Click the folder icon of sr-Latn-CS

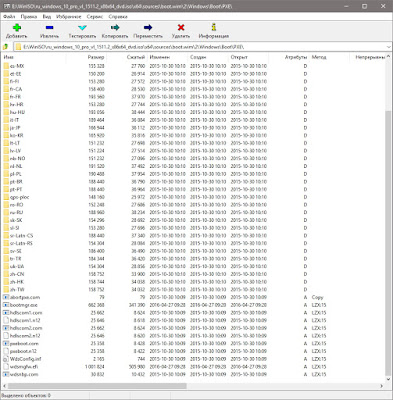point(6,235)
